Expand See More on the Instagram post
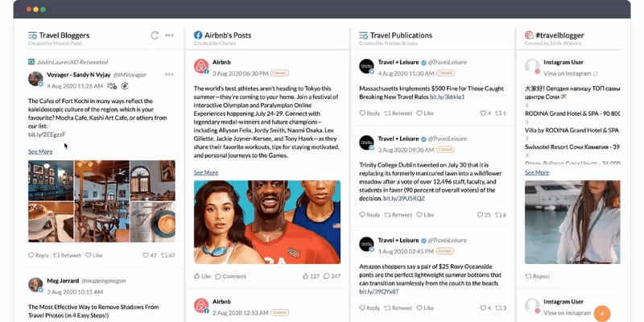This screenshot has height=322, width=644. [x=537, y=172]
